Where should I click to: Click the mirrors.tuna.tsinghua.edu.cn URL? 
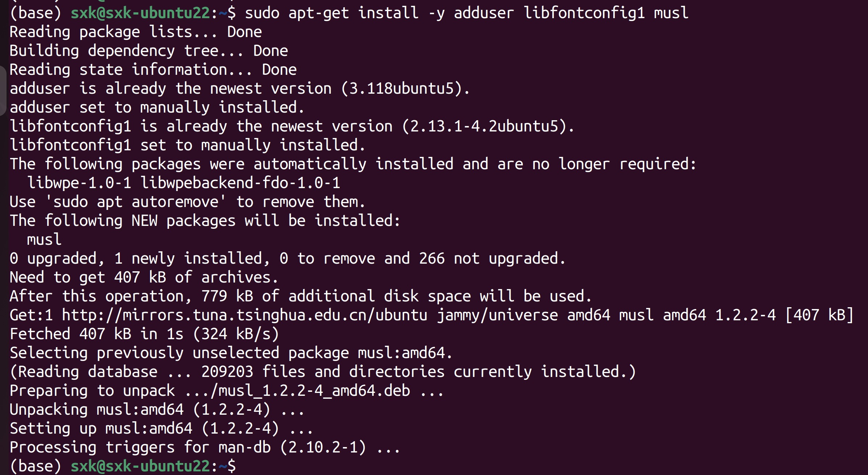coord(244,315)
